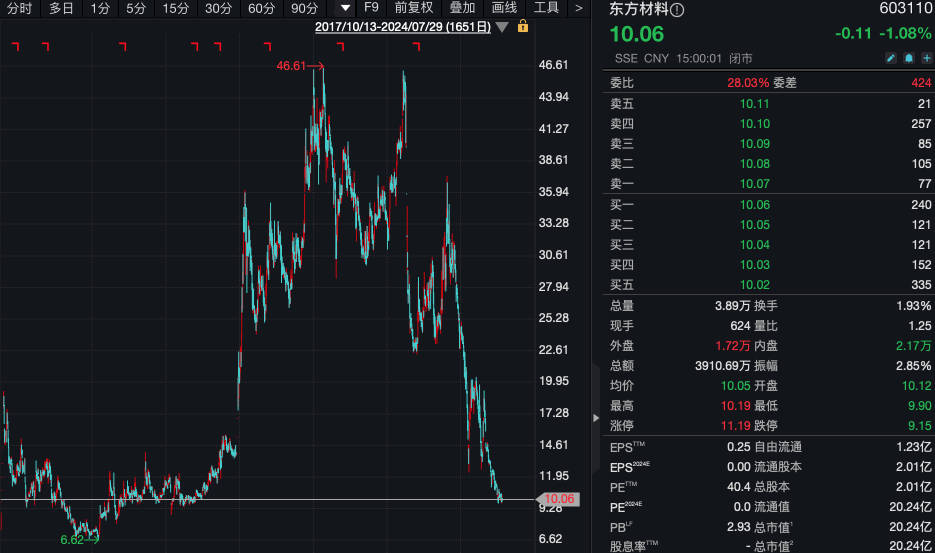Click the stock code 603110

click(x=905, y=8)
